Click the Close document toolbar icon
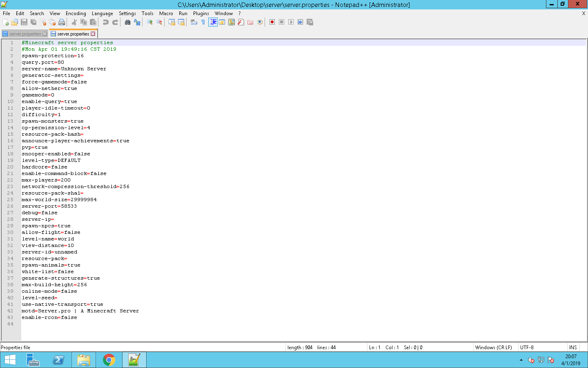Screen dimensions: 588x368 pyautogui.click(x=43, y=22)
